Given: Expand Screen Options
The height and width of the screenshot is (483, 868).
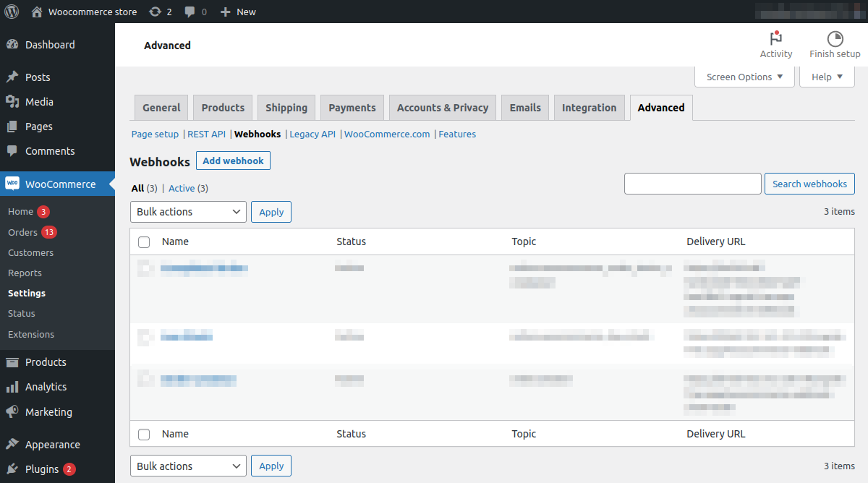Looking at the screenshot, I should tap(744, 76).
